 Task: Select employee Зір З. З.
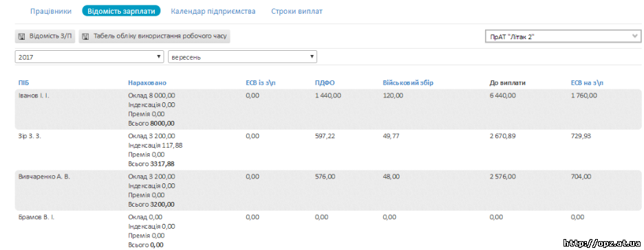(30, 136)
